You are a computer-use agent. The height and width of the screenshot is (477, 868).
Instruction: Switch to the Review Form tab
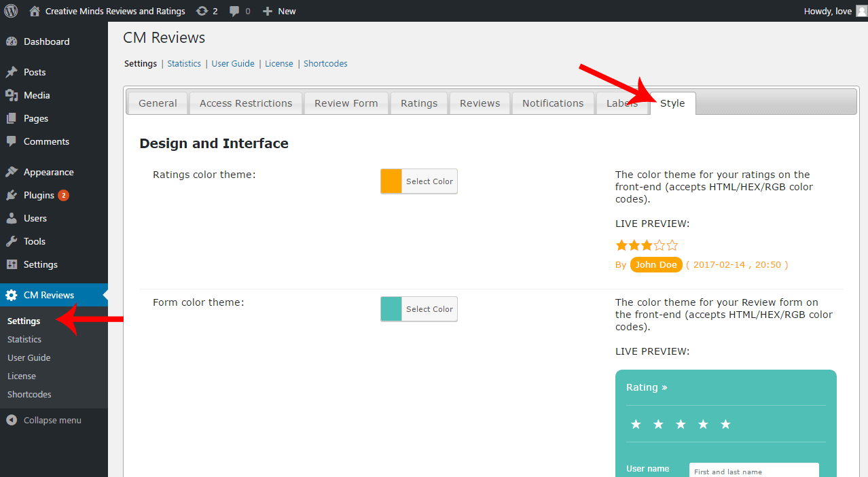click(346, 103)
